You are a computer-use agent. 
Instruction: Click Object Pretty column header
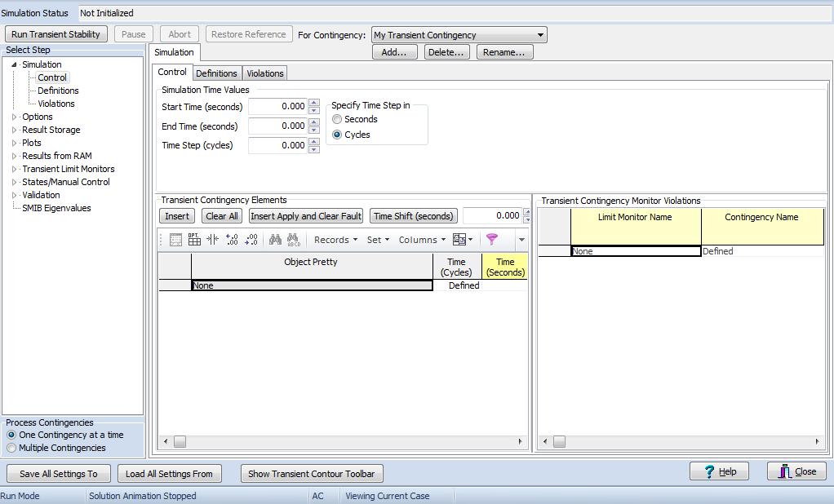pyautogui.click(x=312, y=267)
